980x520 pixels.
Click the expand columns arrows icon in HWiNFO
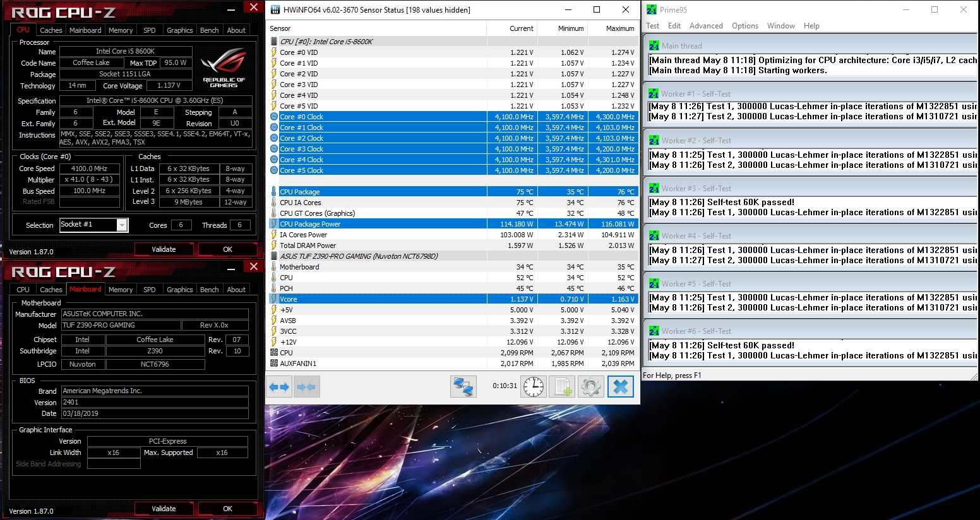pyautogui.click(x=279, y=387)
